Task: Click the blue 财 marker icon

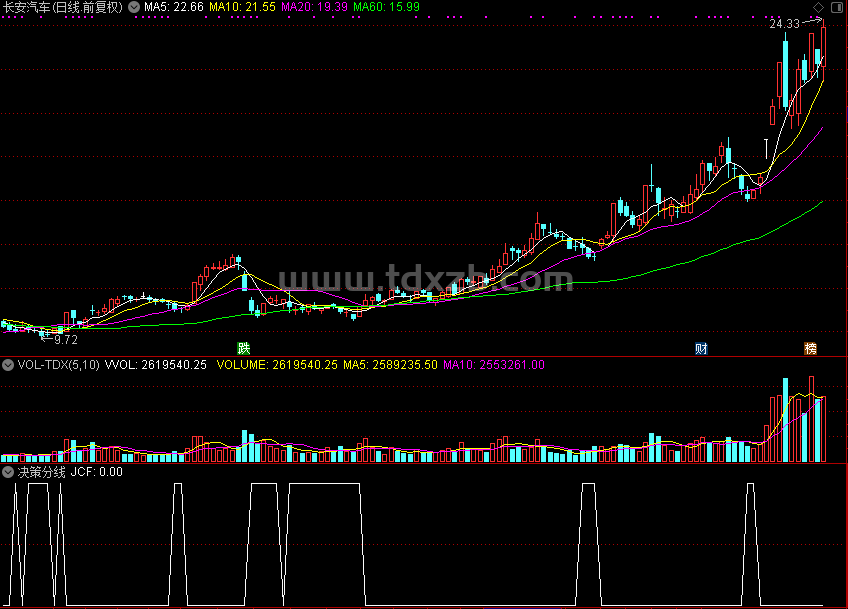Action: [701, 348]
